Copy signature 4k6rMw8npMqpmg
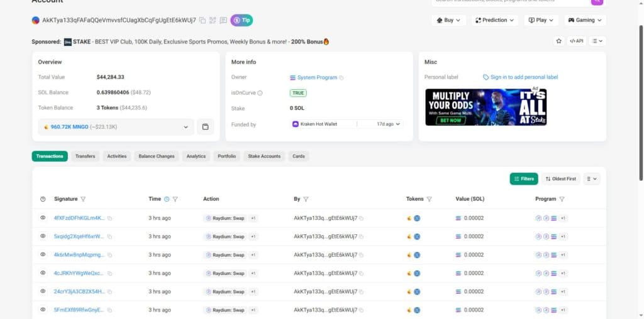Screen dimensions: 644x319 pyautogui.click(x=109, y=255)
